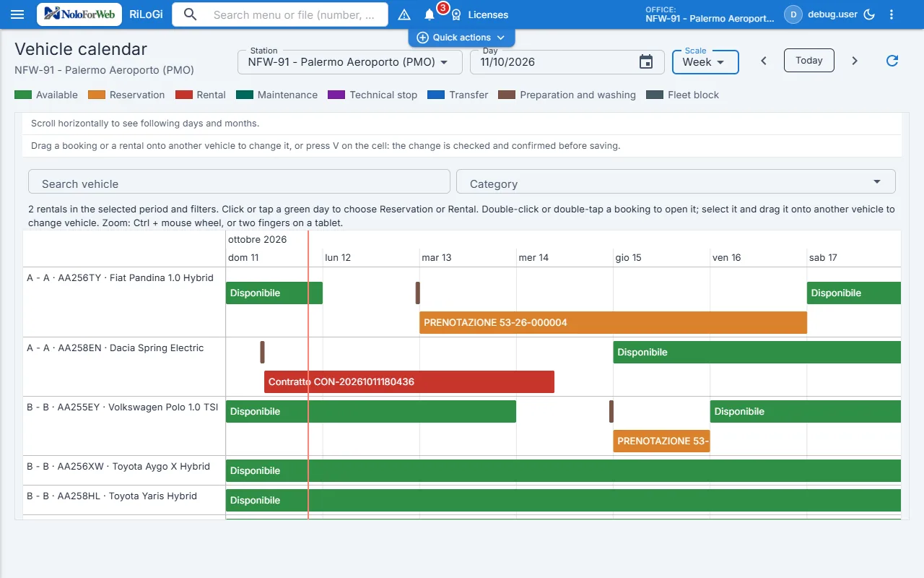Click the debug.user avatar
924x578 pixels.
click(793, 14)
